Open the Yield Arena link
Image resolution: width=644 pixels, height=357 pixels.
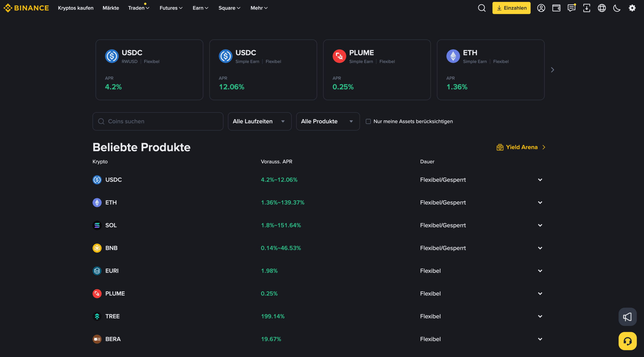point(521,147)
